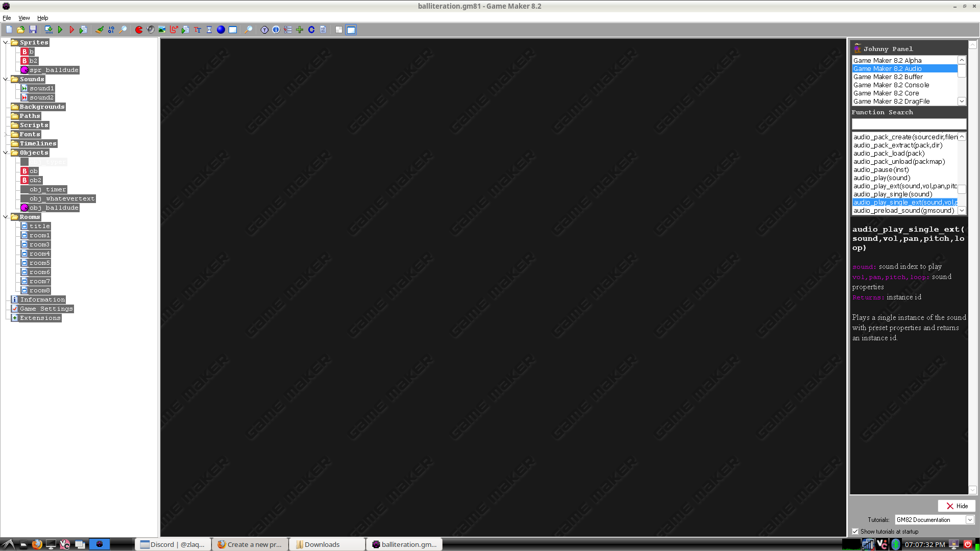Collapse the Rooms folder in the tree
Viewport: 980px width, 551px height.
[6, 217]
